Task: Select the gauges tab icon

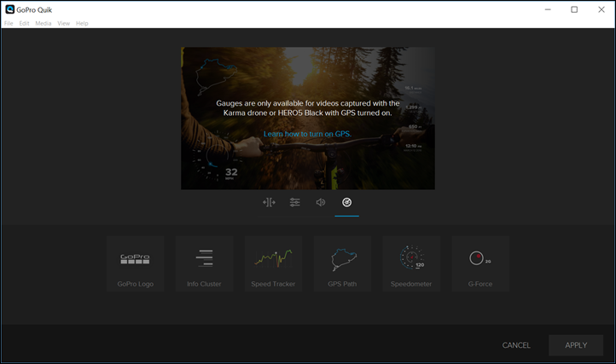Action: click(x=346, y=202)
